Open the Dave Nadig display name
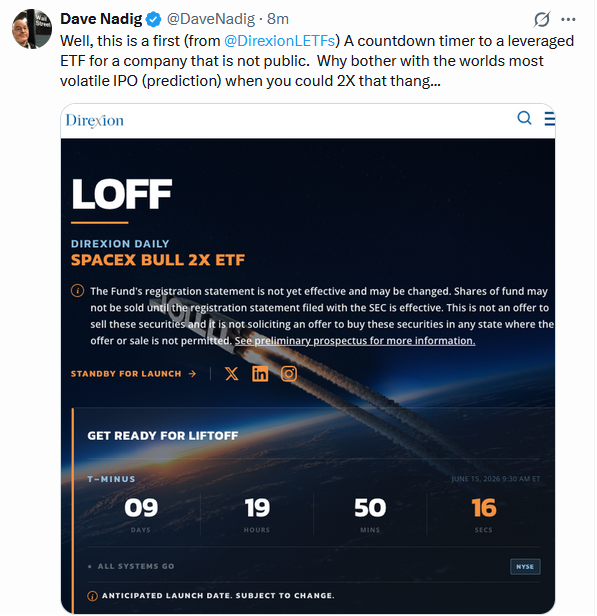Image resolution: width=597 pixels, height=616 pixels. coord(101,19)
